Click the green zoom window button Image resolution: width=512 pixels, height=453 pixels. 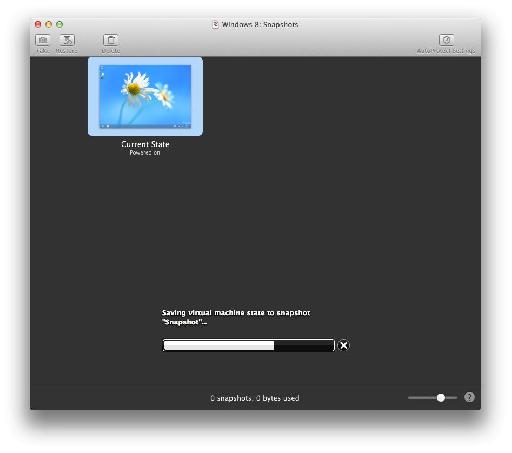point(59,24)
